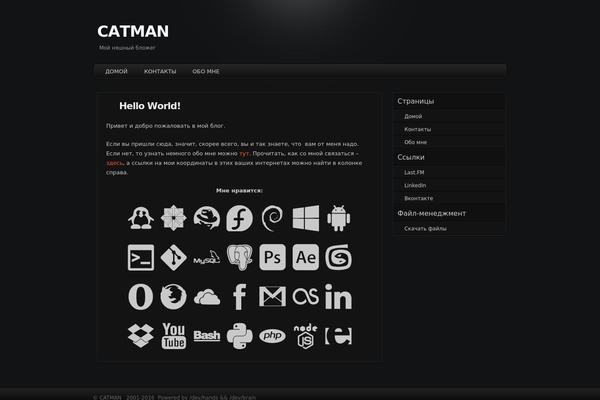The width and height of the screenshot is (600, 400).
Task: Click the Файл-менеджмент sidebar heading
Action: (x=432, y=213)
